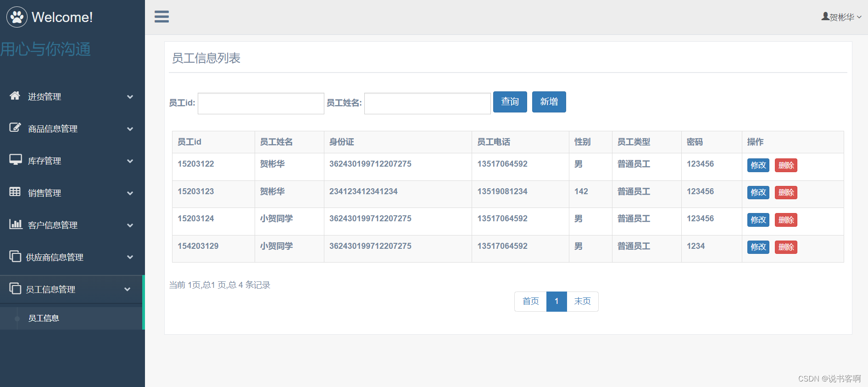
Task: Click the copy icon next to 供应商信息管理
Action: 15,256
